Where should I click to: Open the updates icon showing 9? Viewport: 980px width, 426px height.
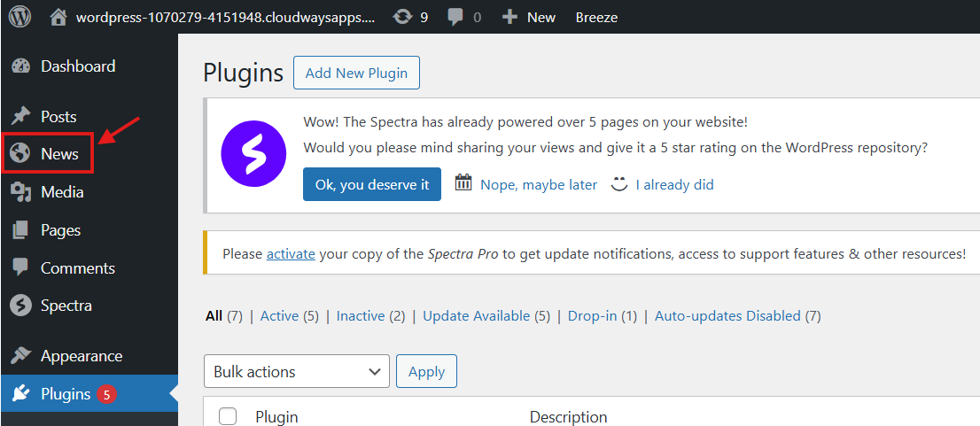tap(402, 18)
